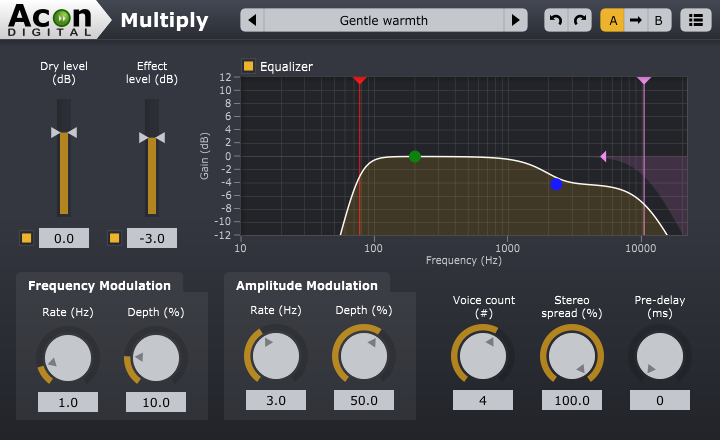
Task: Click the Voice count knob
Action: click(483, 356)
